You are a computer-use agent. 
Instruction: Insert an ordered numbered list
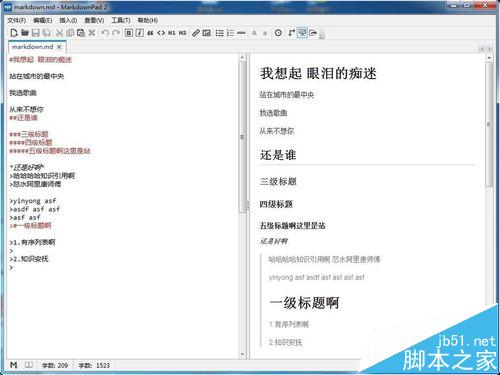point(230,33)
